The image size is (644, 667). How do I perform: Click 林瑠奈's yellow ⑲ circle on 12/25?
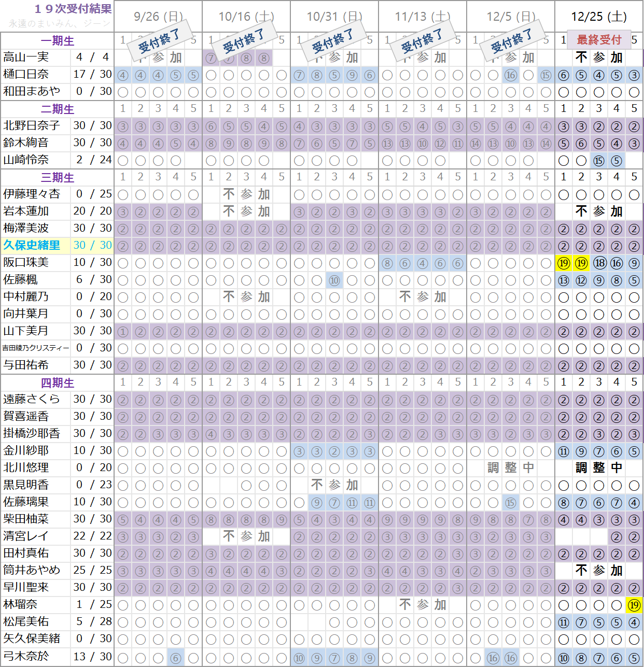click(634, 605)
